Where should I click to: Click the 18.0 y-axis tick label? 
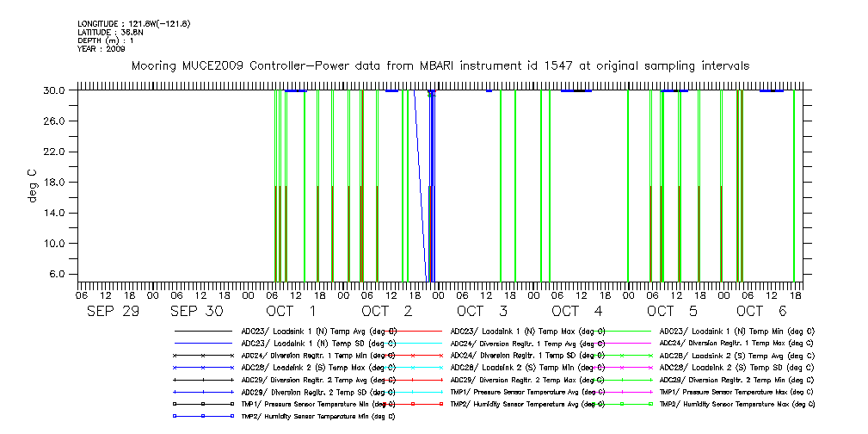[55, 183]
